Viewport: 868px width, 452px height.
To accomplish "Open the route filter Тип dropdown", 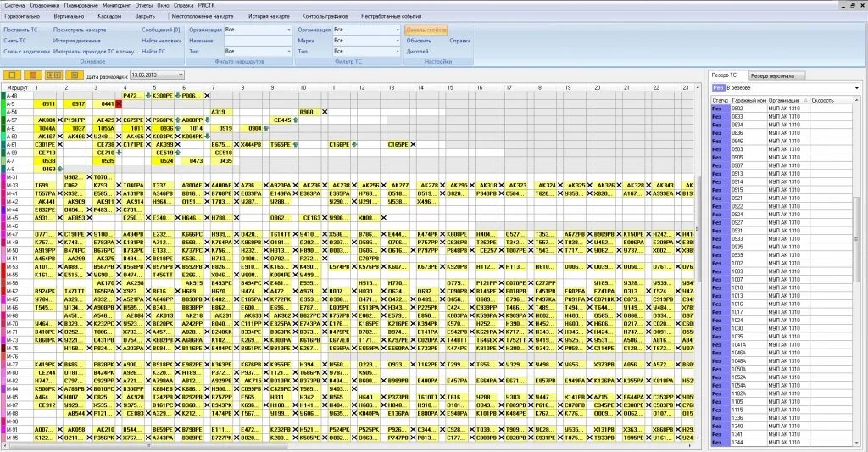I will pos(288,51).
